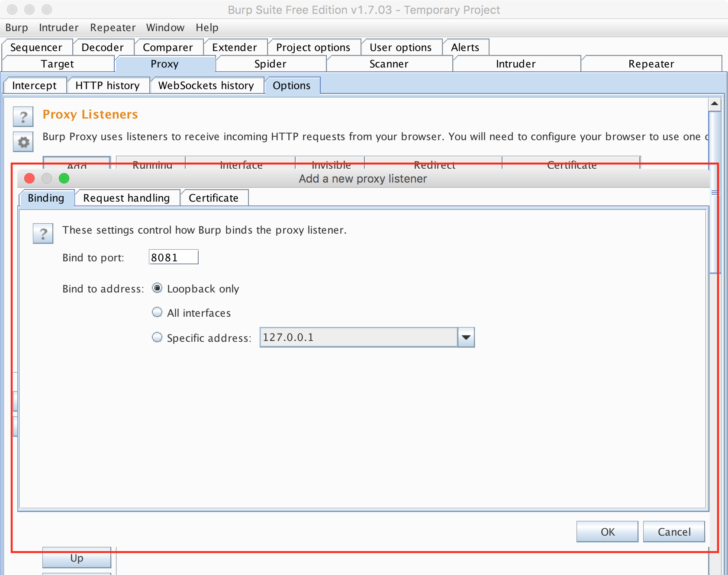The width and height of the screenshot is (728, 575).
Task: Switch to the HTTP history tab
Action: pyautogui.click(x=107, y=86)
